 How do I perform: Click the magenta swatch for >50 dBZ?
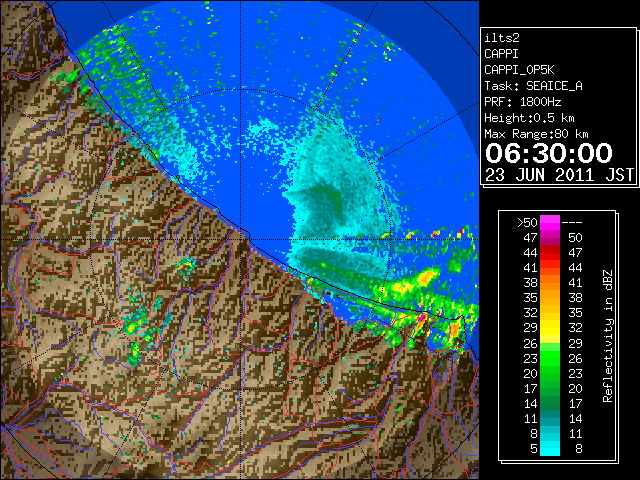(x=549, y=223)
